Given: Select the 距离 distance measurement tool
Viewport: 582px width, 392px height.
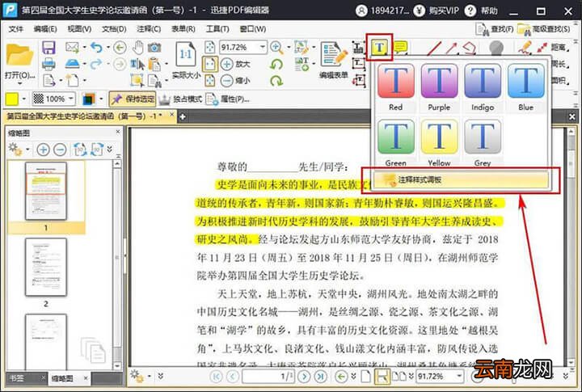Looking at the screenshot, I should coord(553,47).
